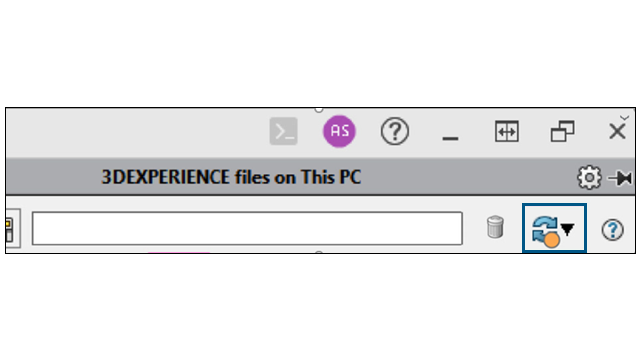640x360 pixels.
Task: Toggle the pin to auto-hide the panel
Action: pos(620,178)
